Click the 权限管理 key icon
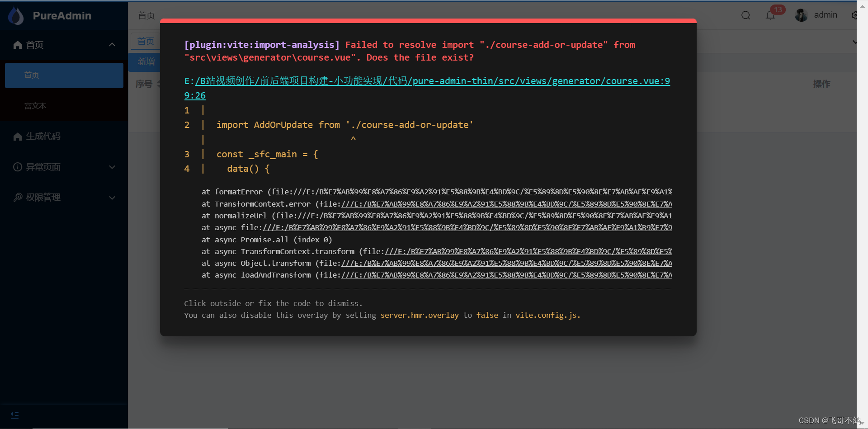 click(x=18, y=198)
